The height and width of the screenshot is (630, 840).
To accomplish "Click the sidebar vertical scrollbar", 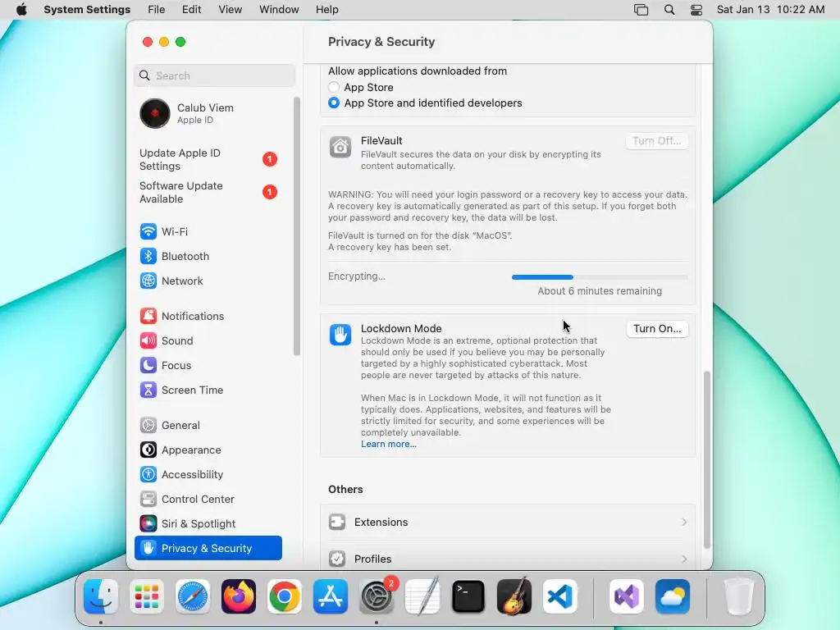I will coord(297,226).
